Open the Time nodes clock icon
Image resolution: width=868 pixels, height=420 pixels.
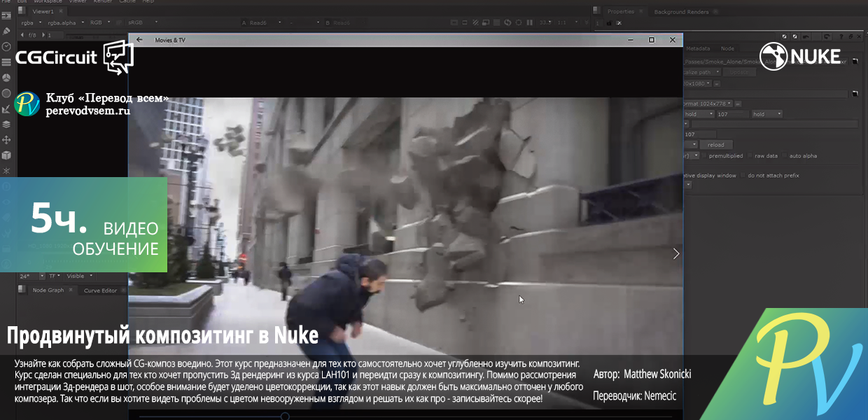click(x=6, y=45)
